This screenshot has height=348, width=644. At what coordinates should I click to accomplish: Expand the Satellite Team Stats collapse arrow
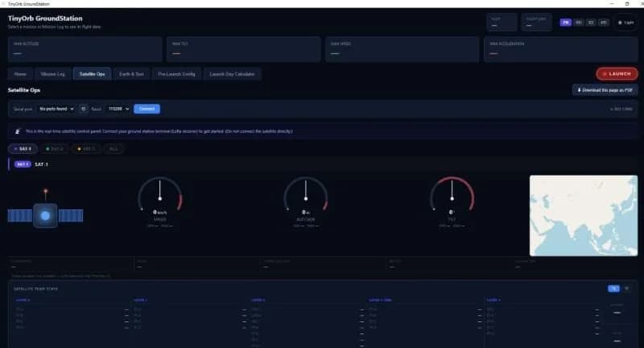(627, 288)
